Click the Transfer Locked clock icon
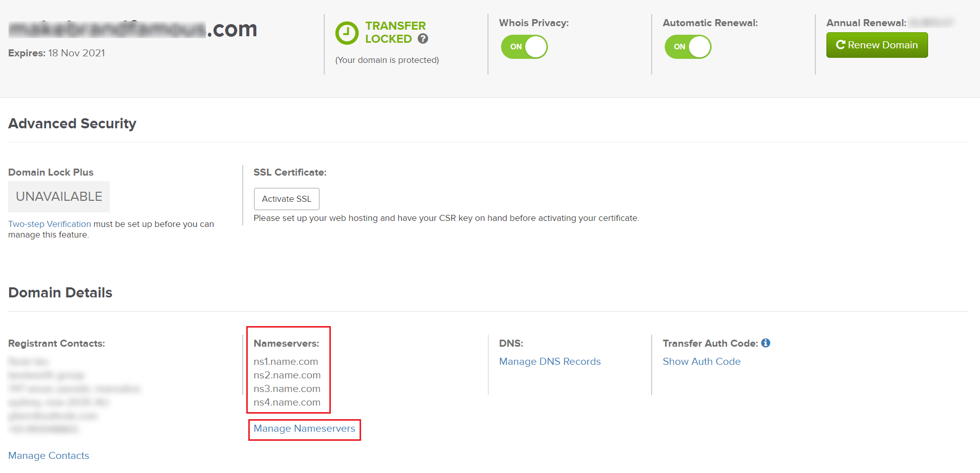The height and width of the screenshot is (473, 980). point(347,33)
